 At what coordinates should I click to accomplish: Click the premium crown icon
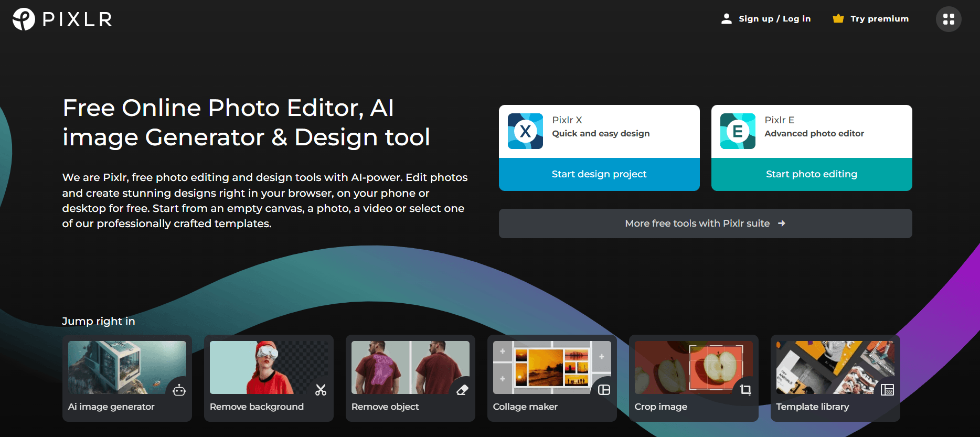(x=838, y=19)
